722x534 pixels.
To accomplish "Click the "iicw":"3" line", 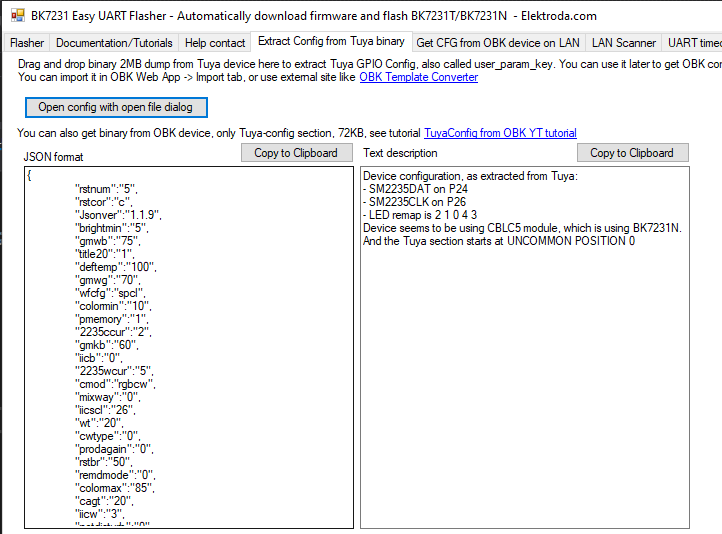I will pyautogui.click(x=99, y=514).
